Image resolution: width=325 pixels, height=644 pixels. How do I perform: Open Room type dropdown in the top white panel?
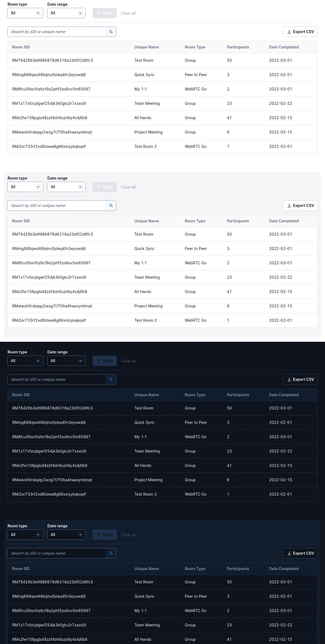pyautogui.click(x=25, y=13)
